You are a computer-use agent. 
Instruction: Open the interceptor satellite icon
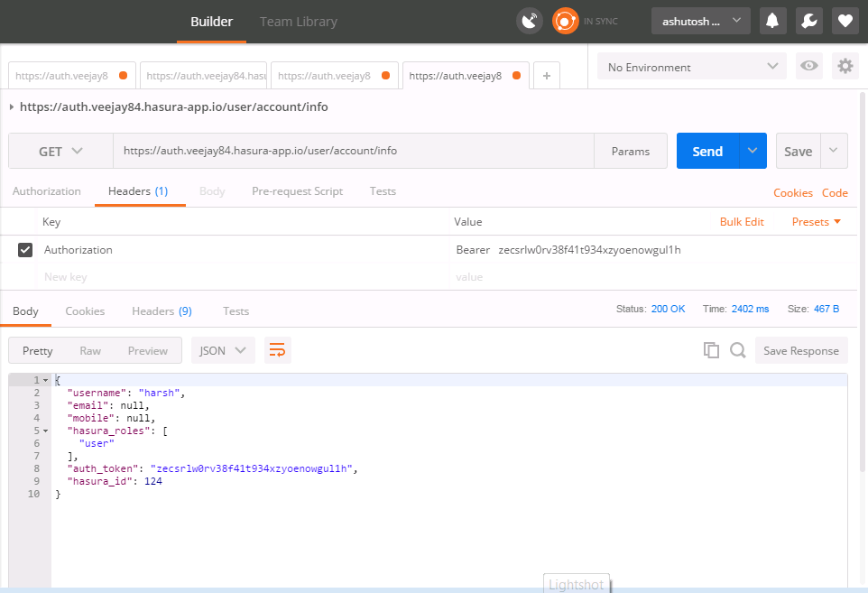tap(530, 22)
